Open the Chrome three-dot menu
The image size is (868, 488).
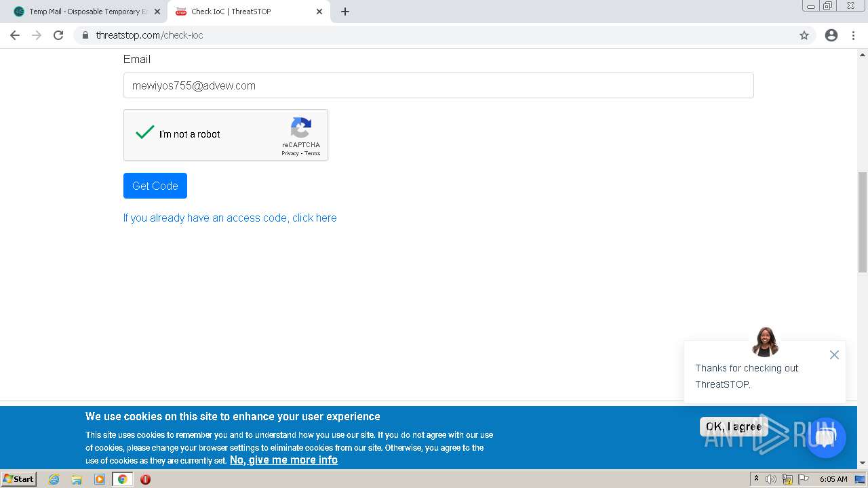tap(853, 35)
